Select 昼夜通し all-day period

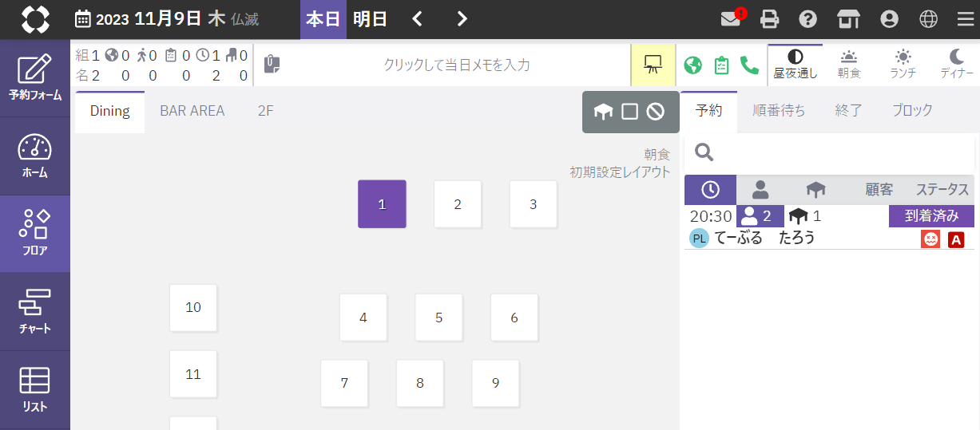point(796,65)
